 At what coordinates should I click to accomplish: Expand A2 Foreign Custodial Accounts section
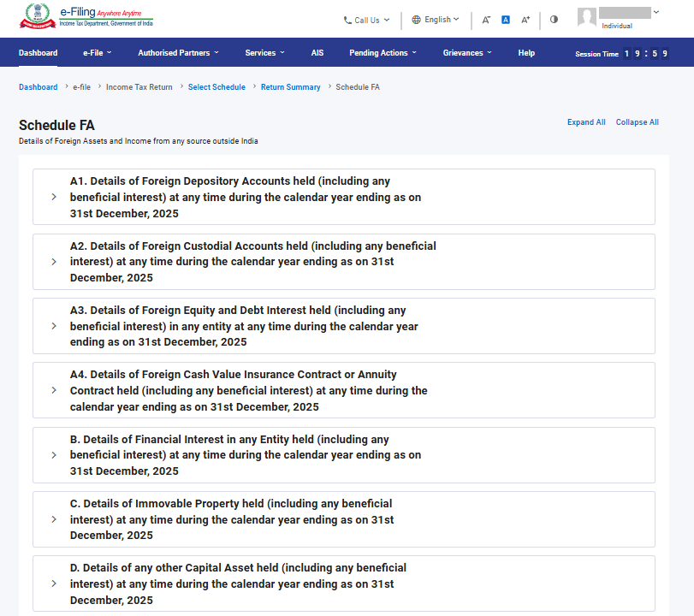344,262
